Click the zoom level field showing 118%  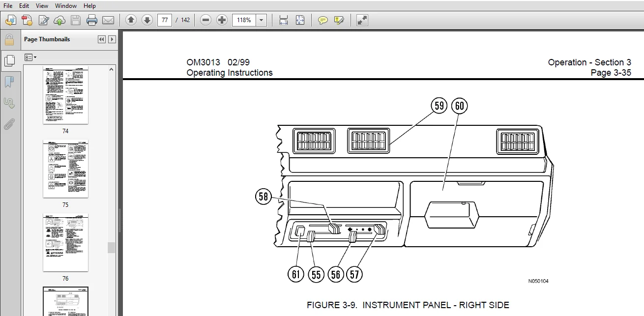pos(244,20)
